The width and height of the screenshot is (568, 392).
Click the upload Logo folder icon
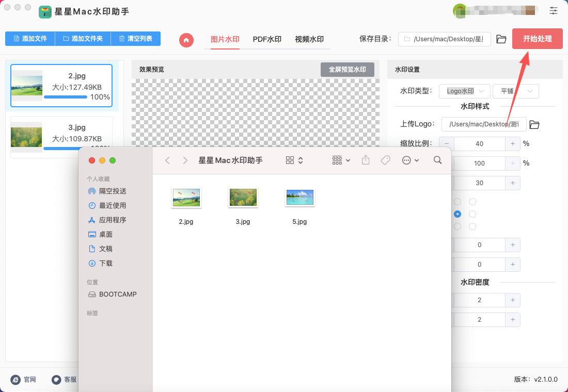pyautogui.click(x=534, y=124)
